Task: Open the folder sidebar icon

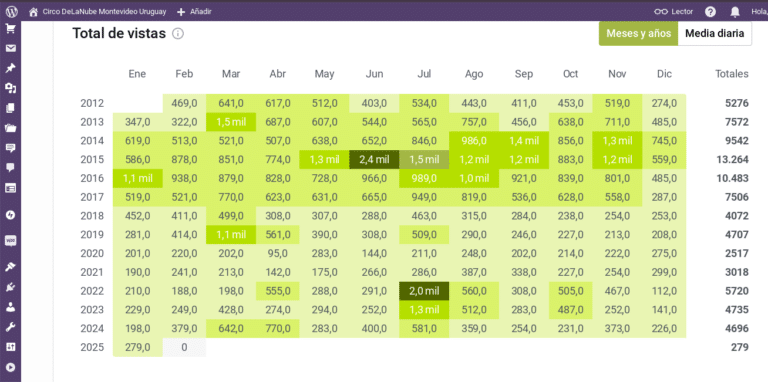Action: 10,128
